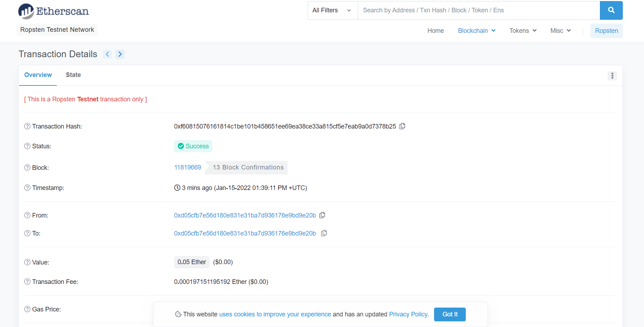
Task: Dismiss cookie banner with Got It
Action: pyautogui.click(x=450, y=314)
